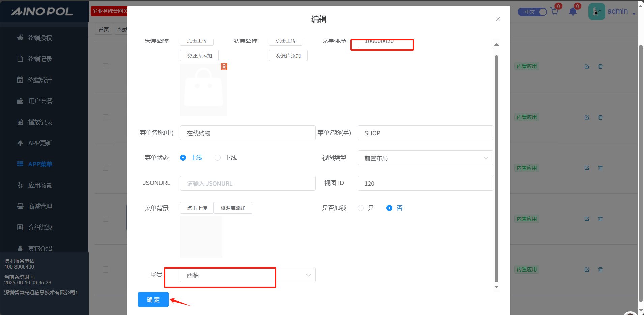Click the 确定 confirm button
644x315 pixels.
coord(153,300)
